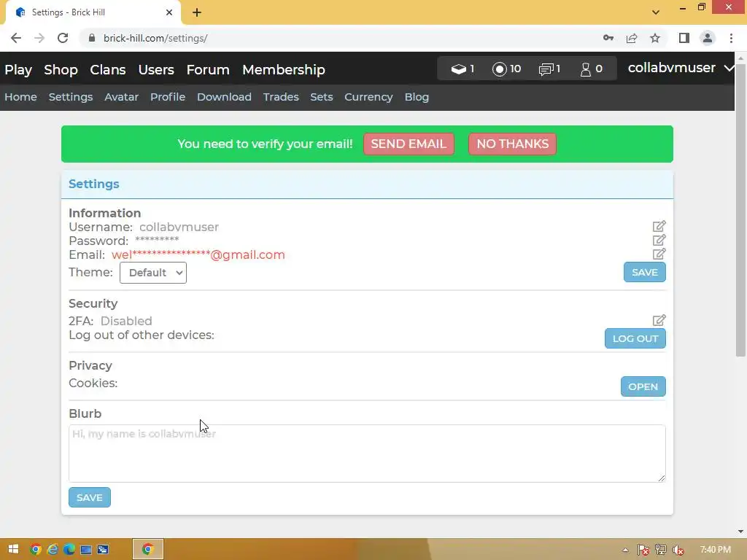This screenshot has height=560, width=747.
Task: Share this page using the share icon
Action: pyautogui.click(x=632, y=38)
